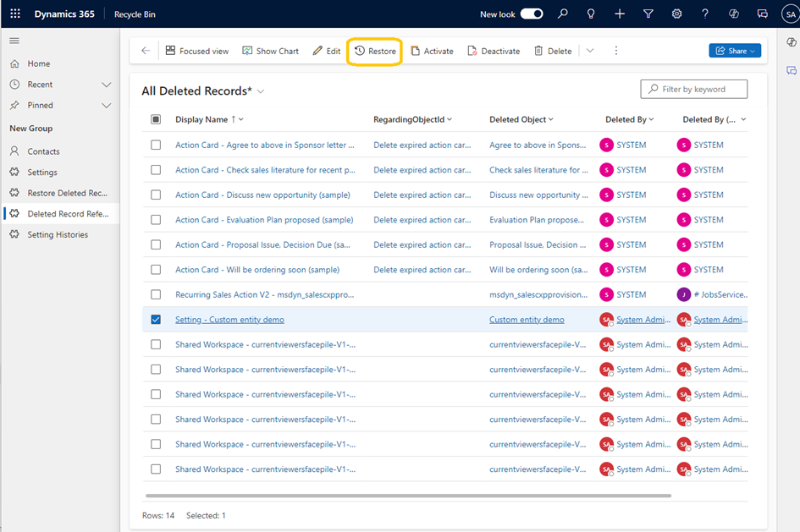Click the Delete command
Viewport: 800px width, 532px height.
553,51
